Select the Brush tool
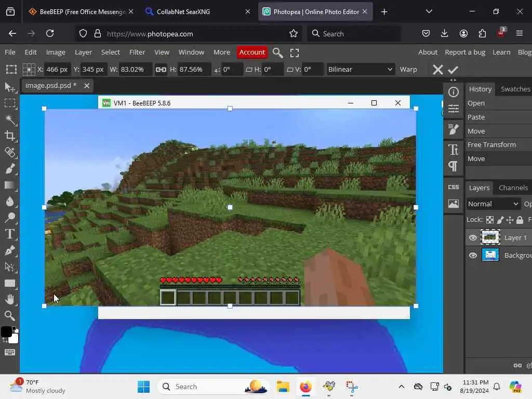The width and height of the screenshot is (532, 399). pyautogui.click(x=10, y=169)
